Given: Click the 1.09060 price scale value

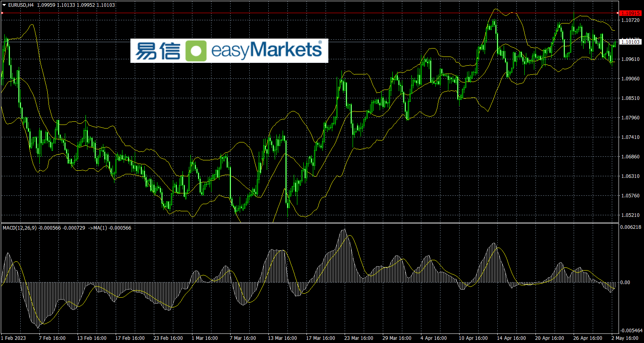Looking at the screenshot, I should coord(630,78).
